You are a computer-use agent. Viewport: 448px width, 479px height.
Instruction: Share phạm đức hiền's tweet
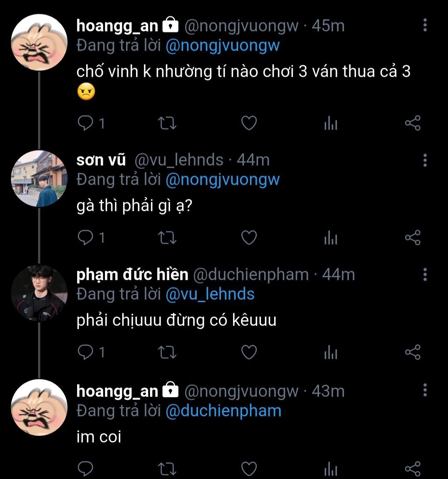point(412,352)
